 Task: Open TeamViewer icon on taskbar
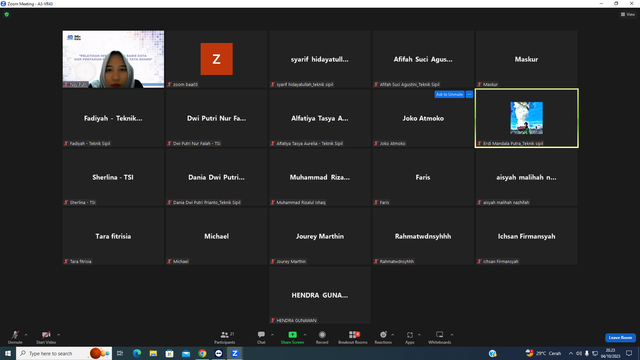tap(218, 353)
